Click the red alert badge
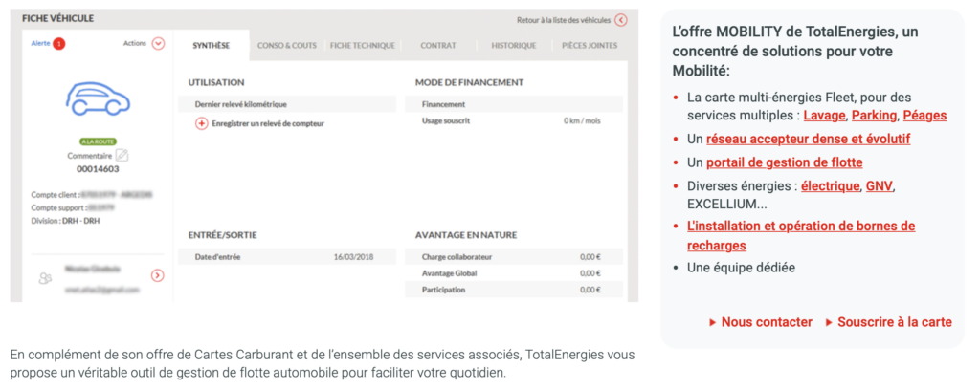Image resolution: width=980 pixels, height=390 pixels. pos(59,44)
